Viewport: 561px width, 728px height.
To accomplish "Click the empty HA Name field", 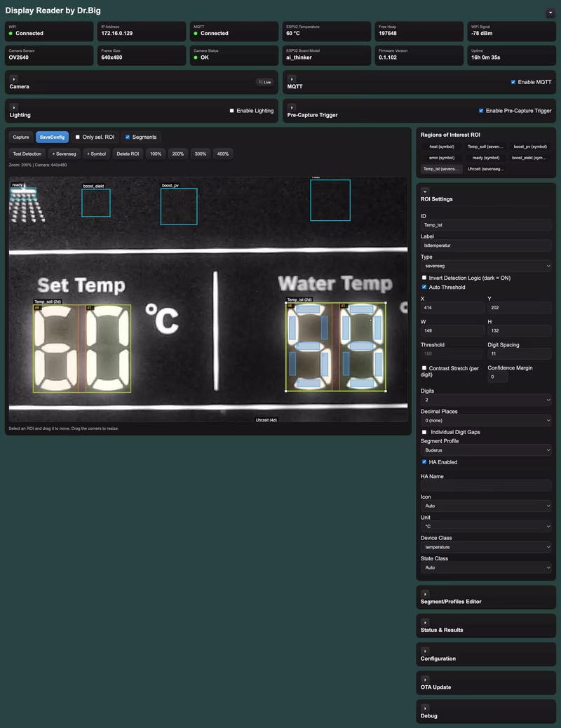I will point(486,485).
